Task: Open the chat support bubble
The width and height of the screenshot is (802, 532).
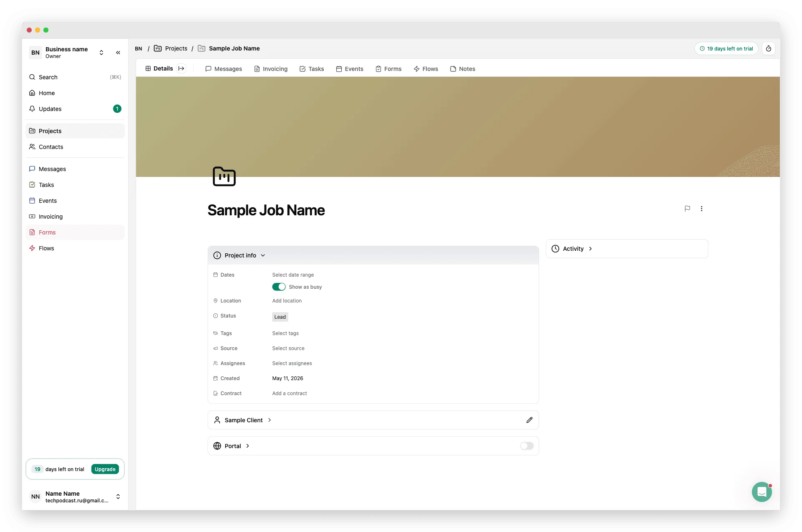Action: (762, 492)
